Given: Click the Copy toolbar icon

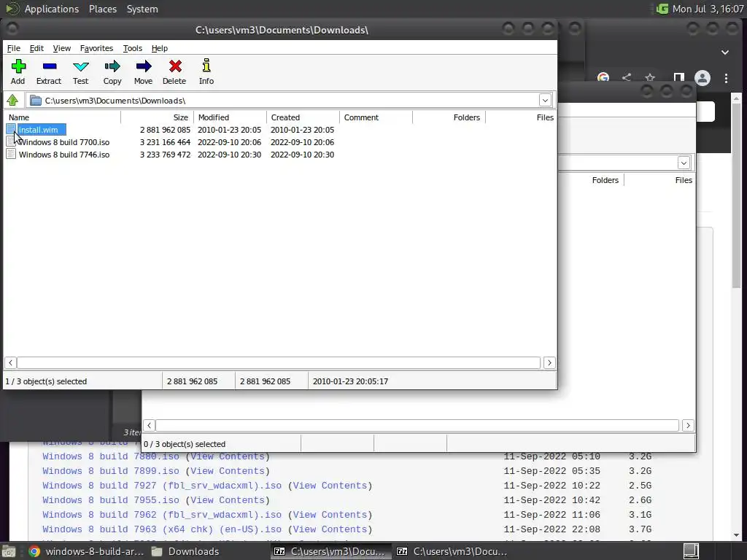Looking at the screenshot, I should tap(112, 66).
